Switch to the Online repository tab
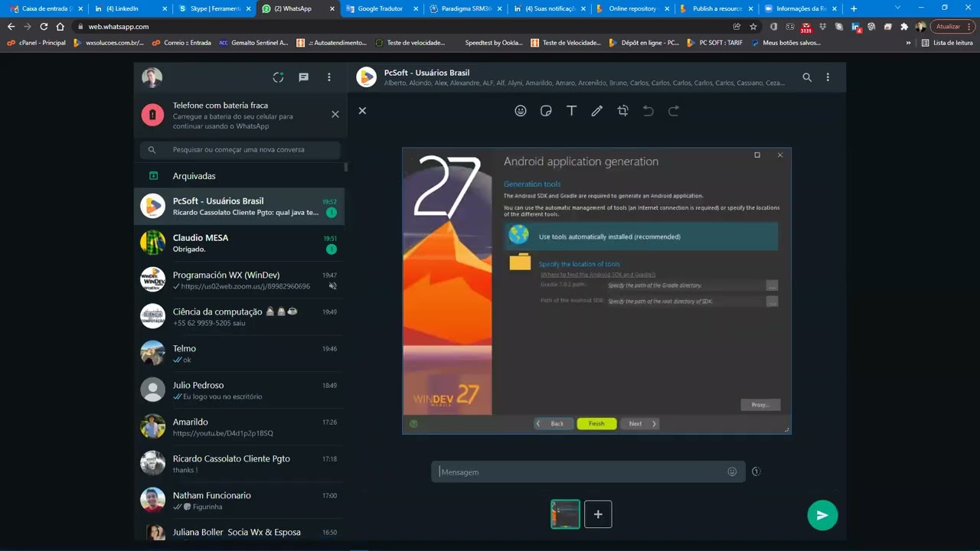 pos(632,8)
